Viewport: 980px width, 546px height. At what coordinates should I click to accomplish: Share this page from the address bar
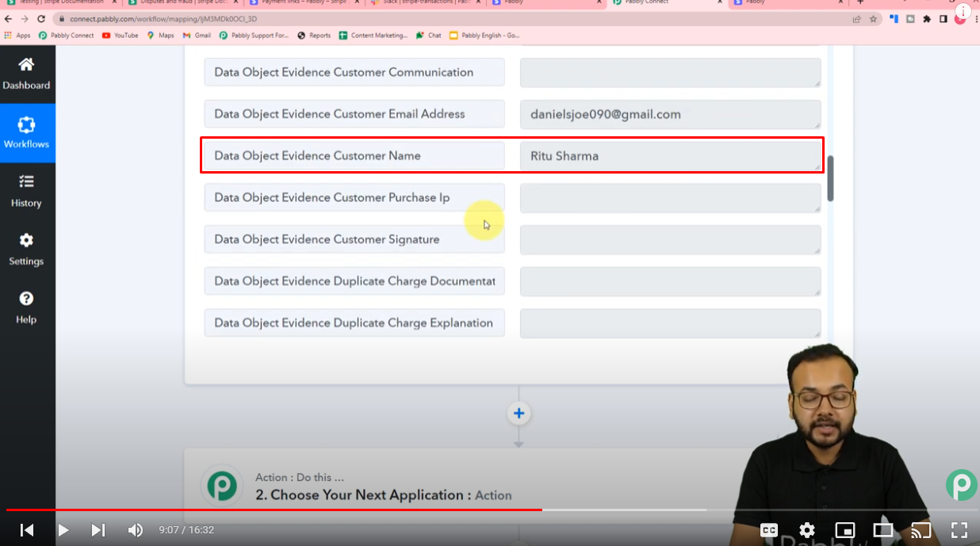tap(856, 19)
